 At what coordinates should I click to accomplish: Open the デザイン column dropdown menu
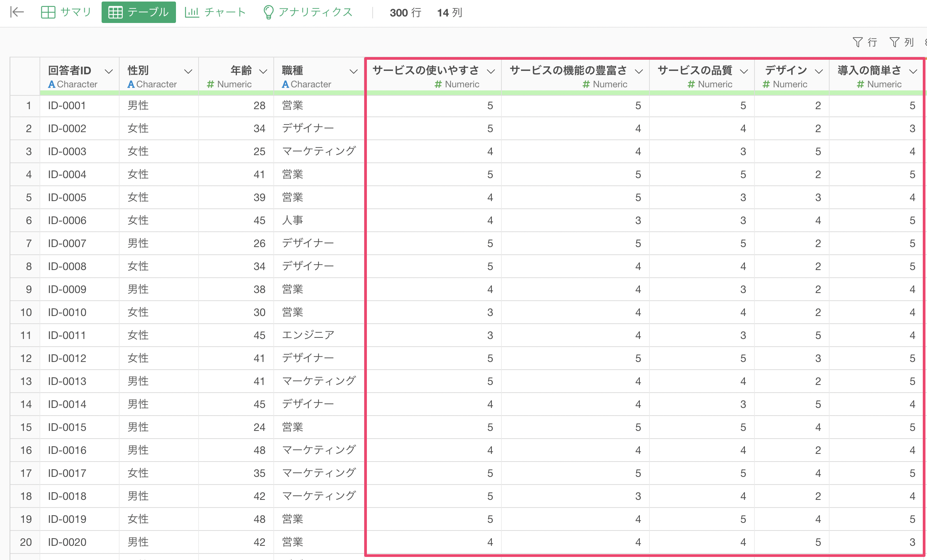pyautogui.click(x=819, y=71)
